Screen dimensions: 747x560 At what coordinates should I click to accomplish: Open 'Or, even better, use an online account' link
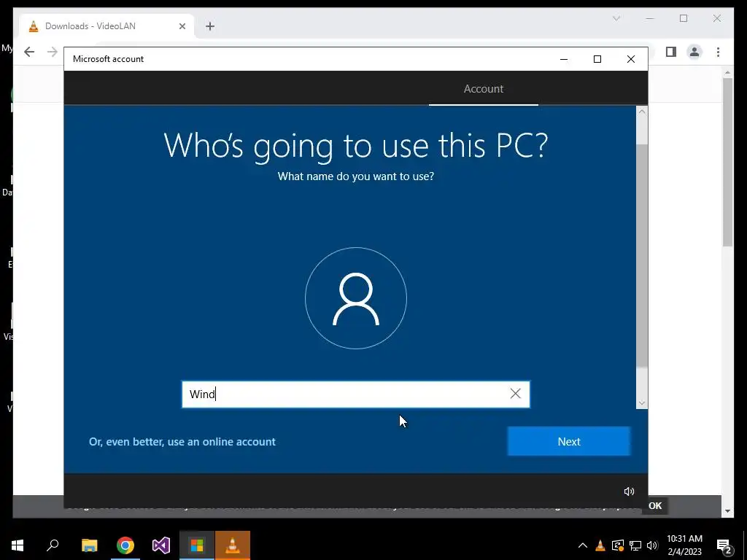(182, 441)
